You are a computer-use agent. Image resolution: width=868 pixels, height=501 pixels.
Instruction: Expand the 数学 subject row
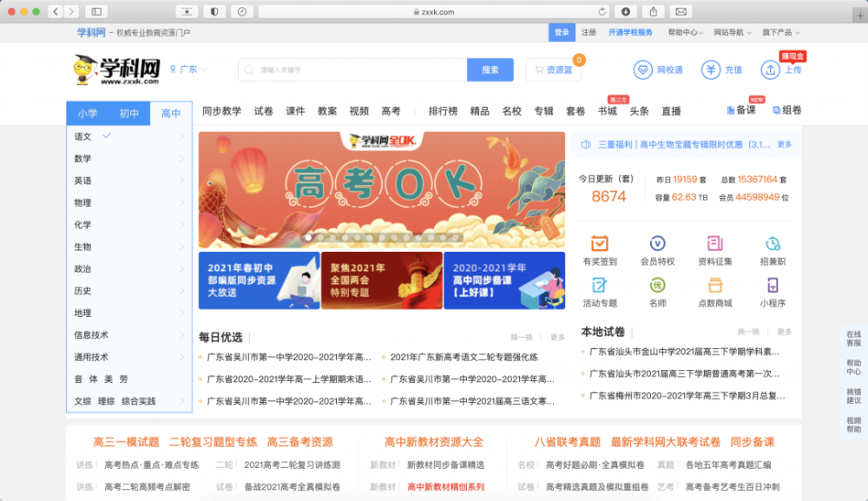click(129, 158)
